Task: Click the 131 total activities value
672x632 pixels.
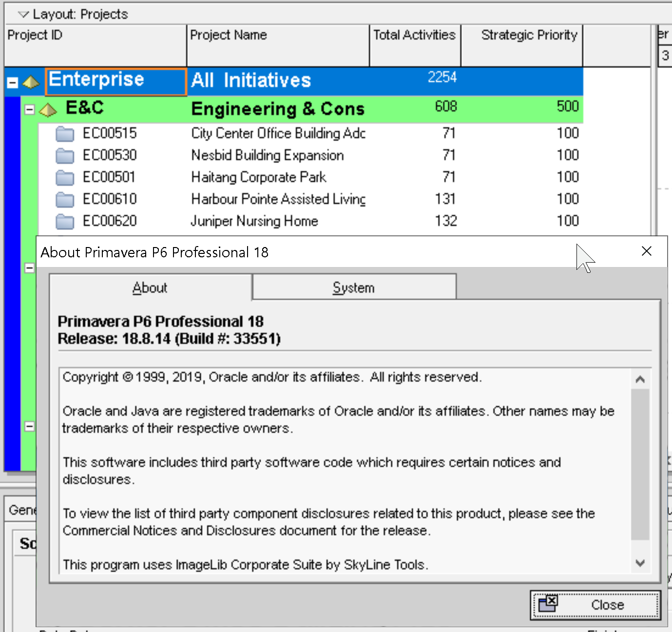Action: (445, 199)
